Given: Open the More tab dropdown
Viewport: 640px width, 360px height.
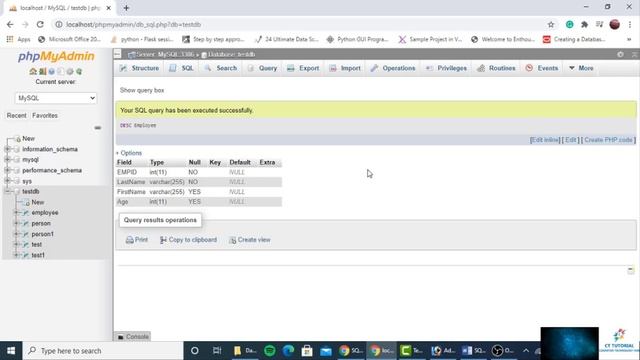Looking at the screenshot, I should (581, 68).
